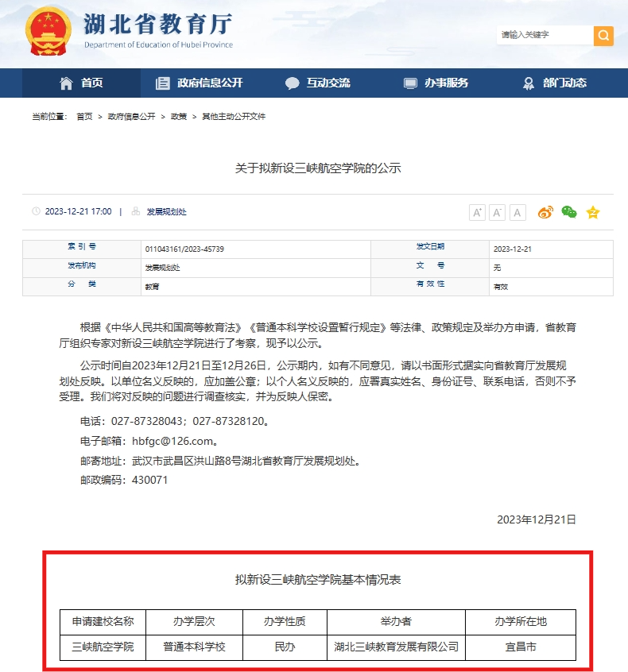Open the 政府信息公开 navigation menu
This screenshot has width=628, height=672.
200,83
